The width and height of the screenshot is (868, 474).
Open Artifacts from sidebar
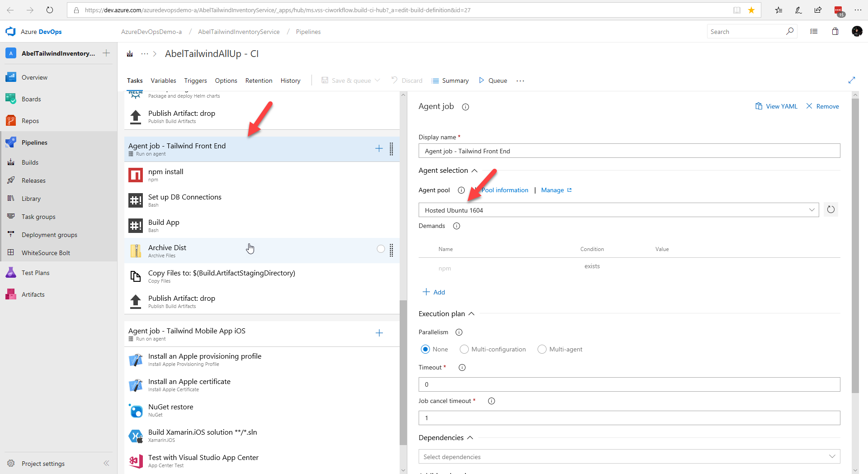[33, 294]
